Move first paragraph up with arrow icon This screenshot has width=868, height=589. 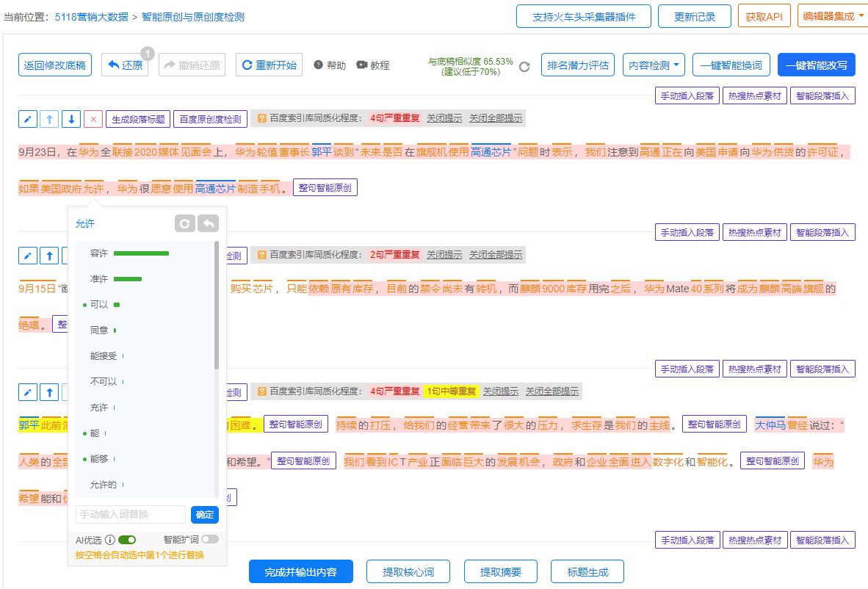coord(49,119)
